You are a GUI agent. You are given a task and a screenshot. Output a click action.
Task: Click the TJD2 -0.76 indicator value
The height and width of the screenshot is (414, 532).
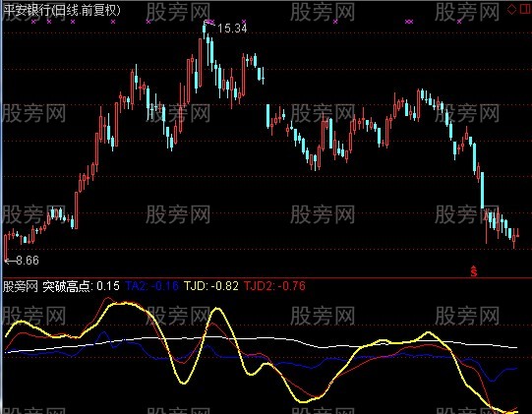coord(274,286)
